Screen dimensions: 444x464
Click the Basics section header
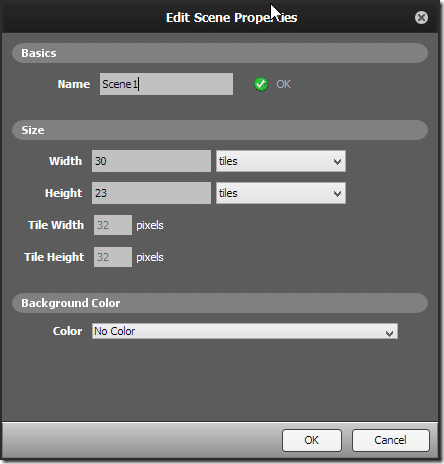(220, 53)
